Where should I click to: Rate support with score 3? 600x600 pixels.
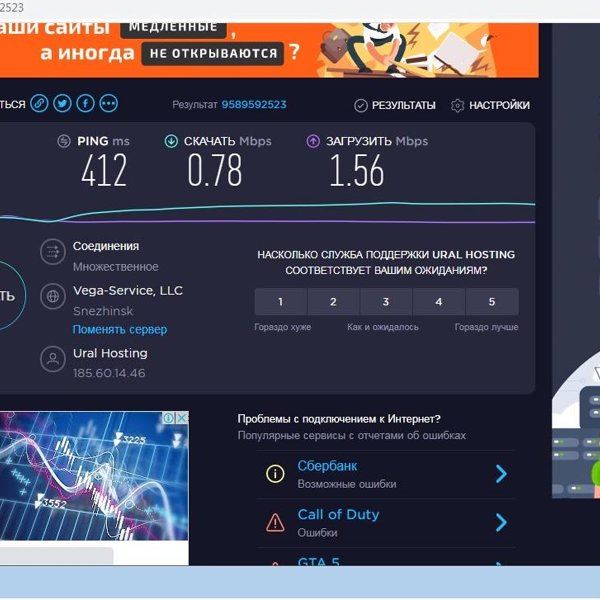(x=386, y=302)
